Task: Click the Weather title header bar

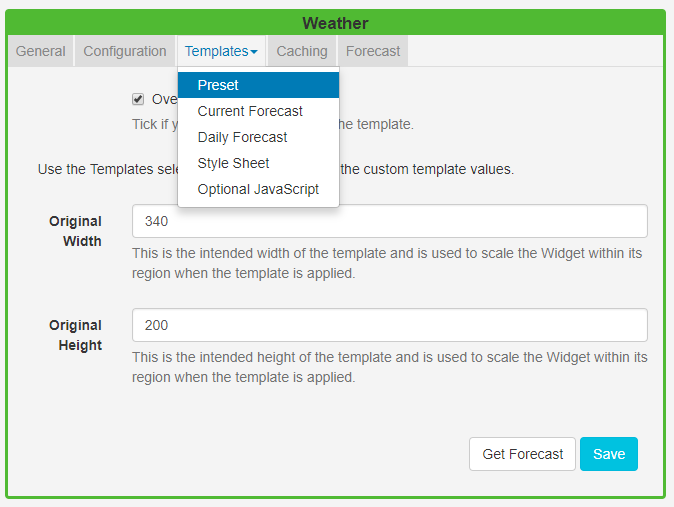Action: [335, 23]
